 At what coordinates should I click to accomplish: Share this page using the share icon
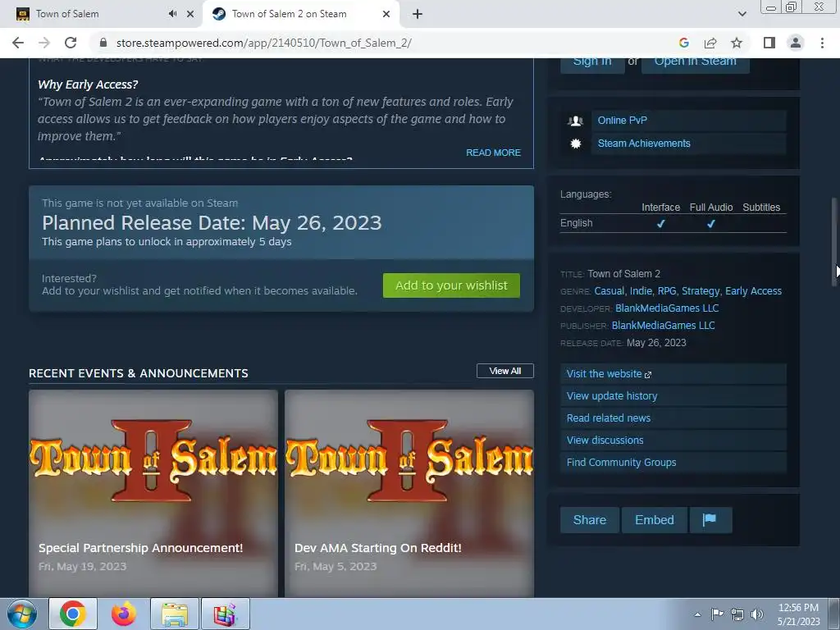point(710,43)
